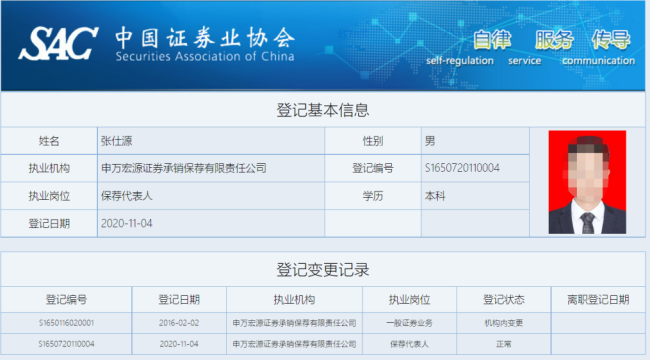Click the 登记编号 label in basic info

(373, 168)
